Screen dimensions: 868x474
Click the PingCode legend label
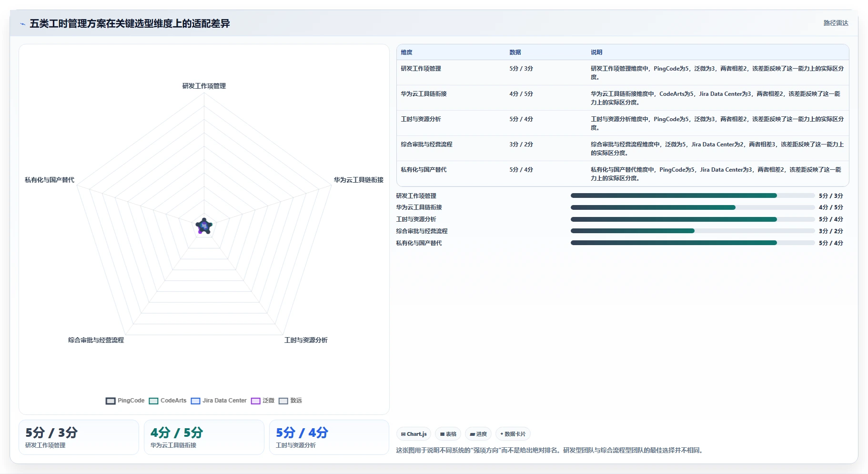click(131, 401)
